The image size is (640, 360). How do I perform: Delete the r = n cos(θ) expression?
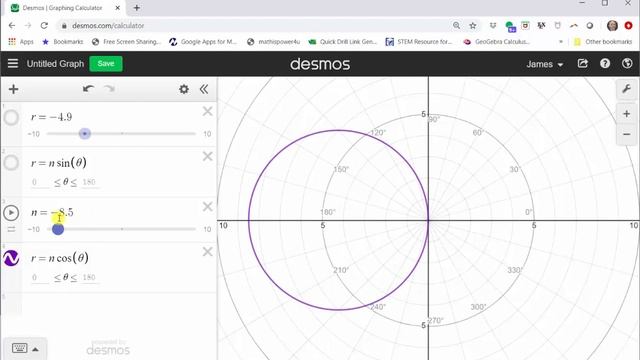coord(207,251)
